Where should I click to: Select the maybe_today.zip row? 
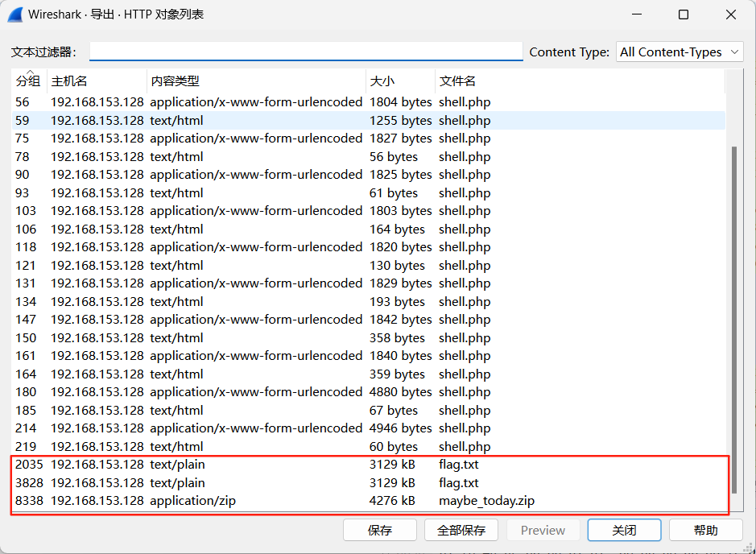pos(486,501)
